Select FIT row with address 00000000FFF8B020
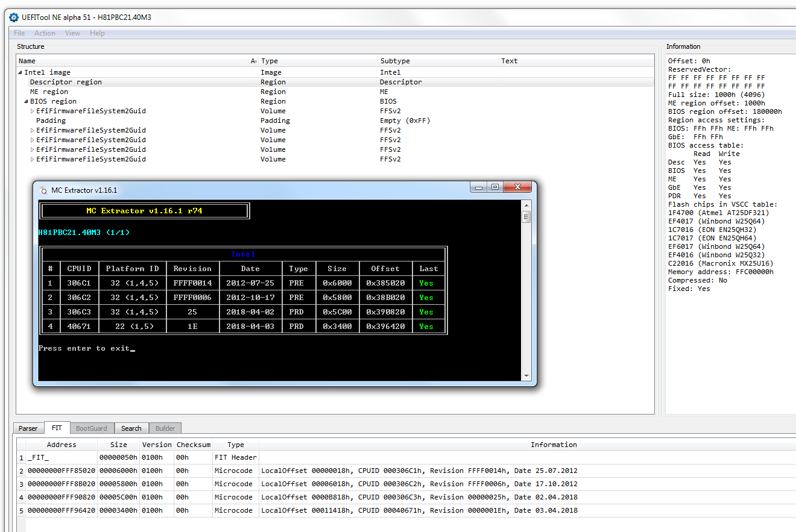 coord(406,484)
